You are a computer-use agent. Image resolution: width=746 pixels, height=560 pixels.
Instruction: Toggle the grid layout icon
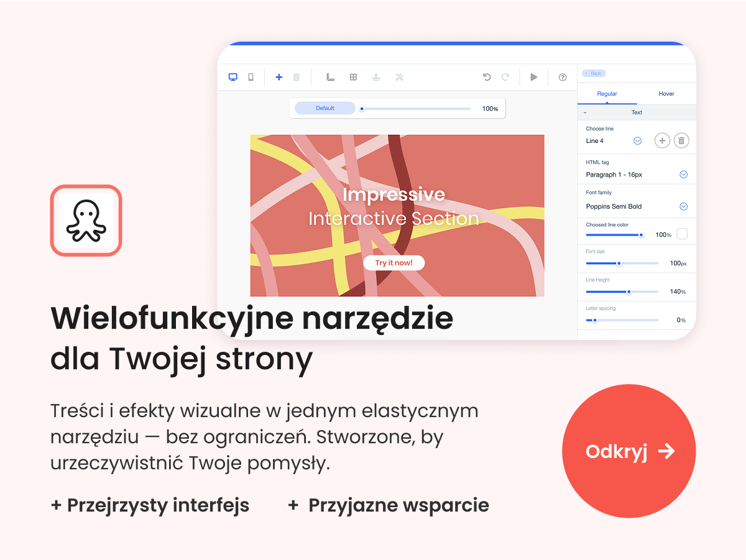click(x=353, y=77)
